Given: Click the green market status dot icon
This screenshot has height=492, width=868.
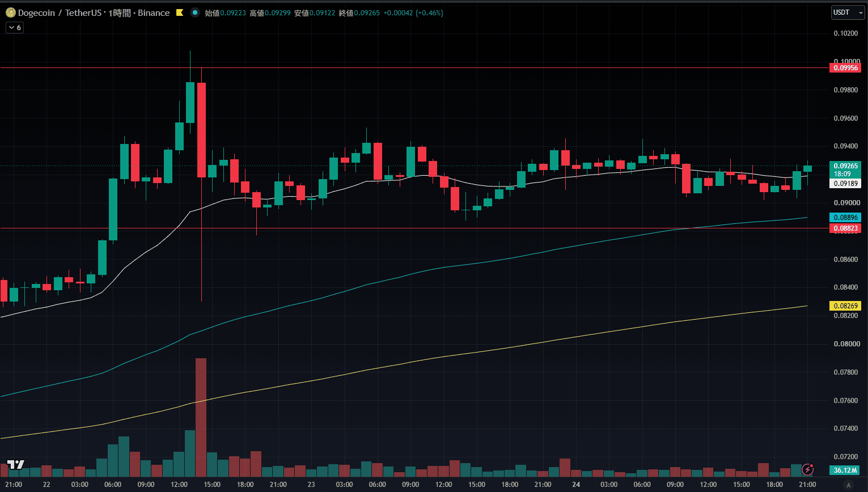Looking at the screenshot, I should [x=195, y=12].
